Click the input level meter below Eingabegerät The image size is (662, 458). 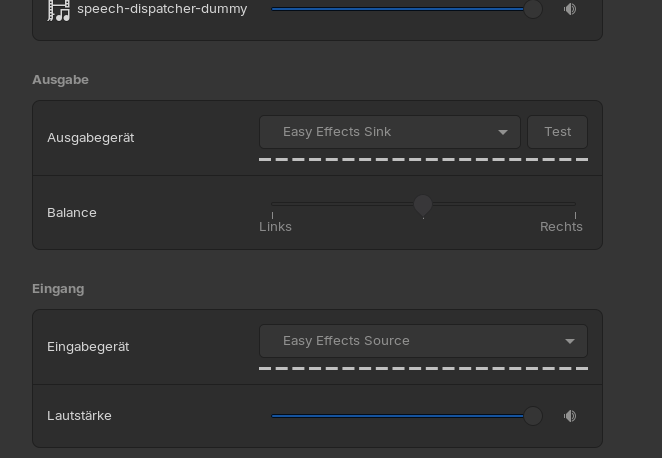[423, 368]
